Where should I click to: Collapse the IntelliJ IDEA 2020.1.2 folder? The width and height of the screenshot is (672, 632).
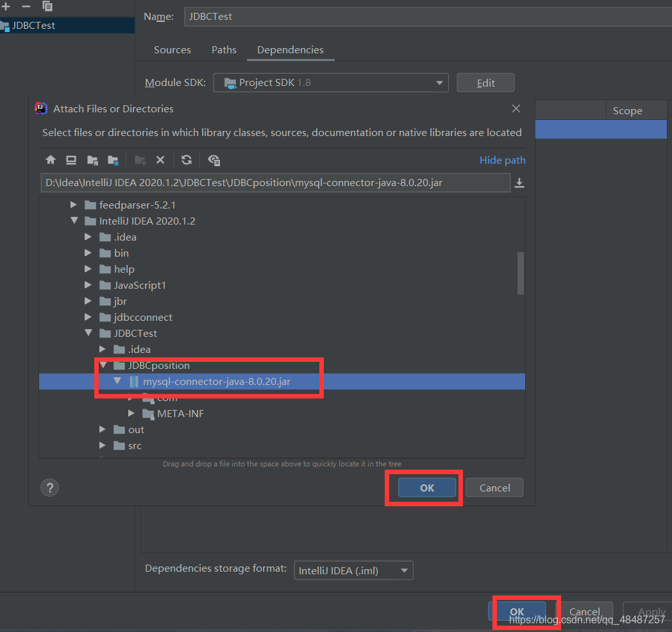[x=74, y=221]
